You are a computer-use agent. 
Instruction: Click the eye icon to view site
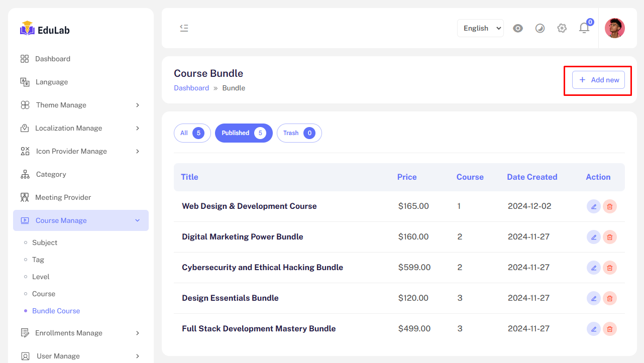[517, 28]
